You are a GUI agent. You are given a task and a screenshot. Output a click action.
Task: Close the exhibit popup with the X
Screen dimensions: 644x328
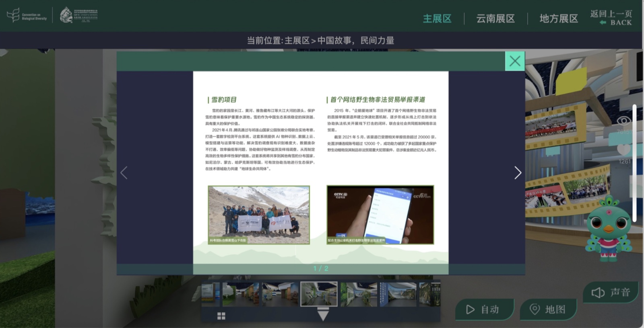point(515,61)
